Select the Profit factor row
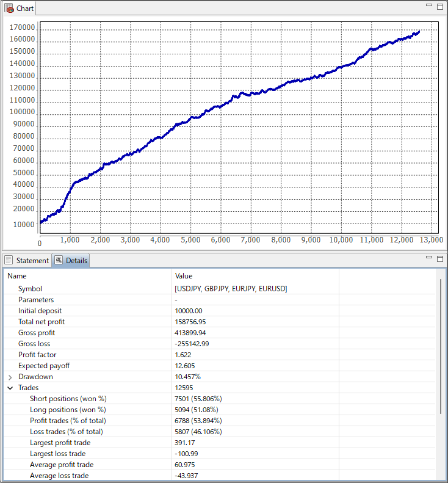This screenshot has width=448, height=483. point(219,355)
